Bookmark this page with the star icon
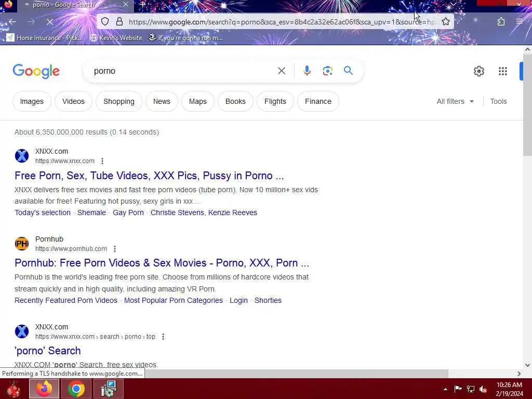 click(x=445, y=22)
